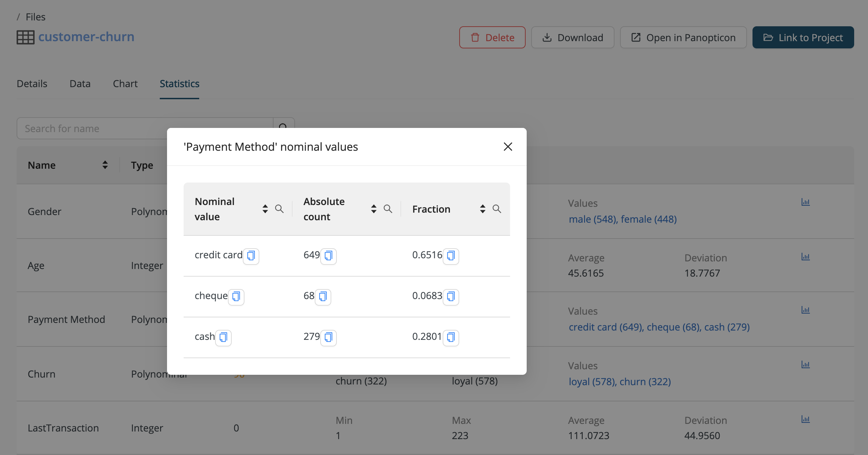Search within the Nominal value column
868x455 pixels.
pyautogui.click(x=279, y=209)
